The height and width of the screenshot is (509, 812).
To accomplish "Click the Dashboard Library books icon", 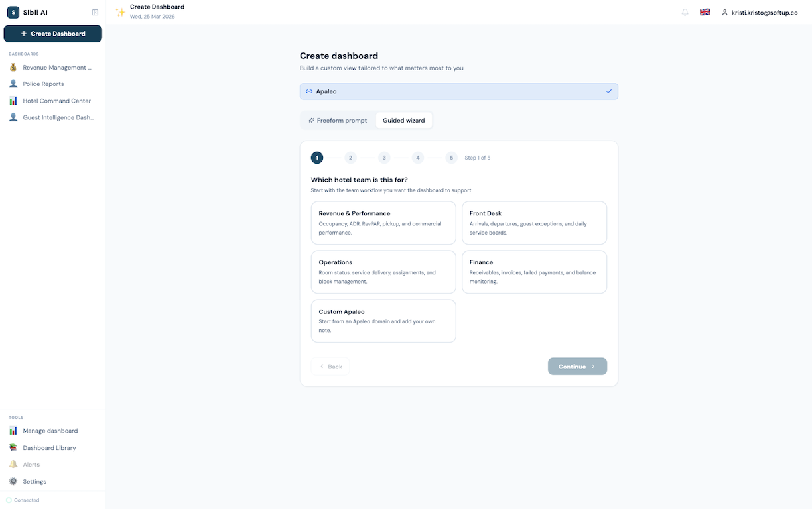I will (13, 447).
